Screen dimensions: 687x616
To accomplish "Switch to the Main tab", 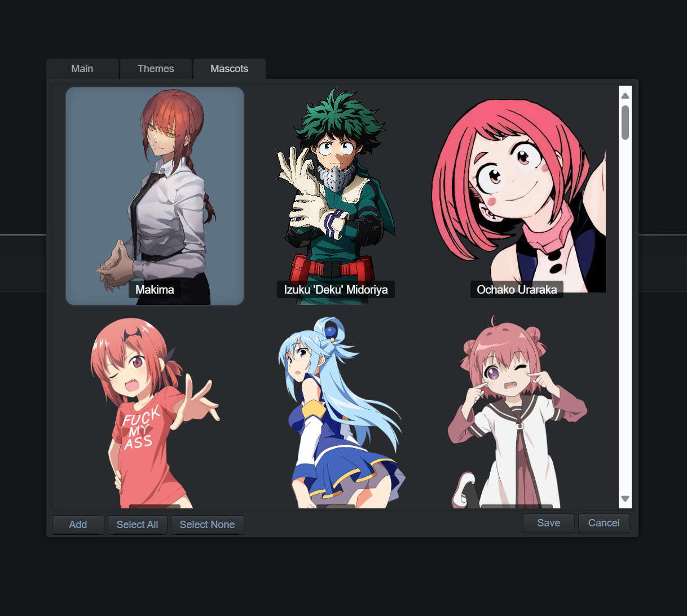I will (82, 69).
